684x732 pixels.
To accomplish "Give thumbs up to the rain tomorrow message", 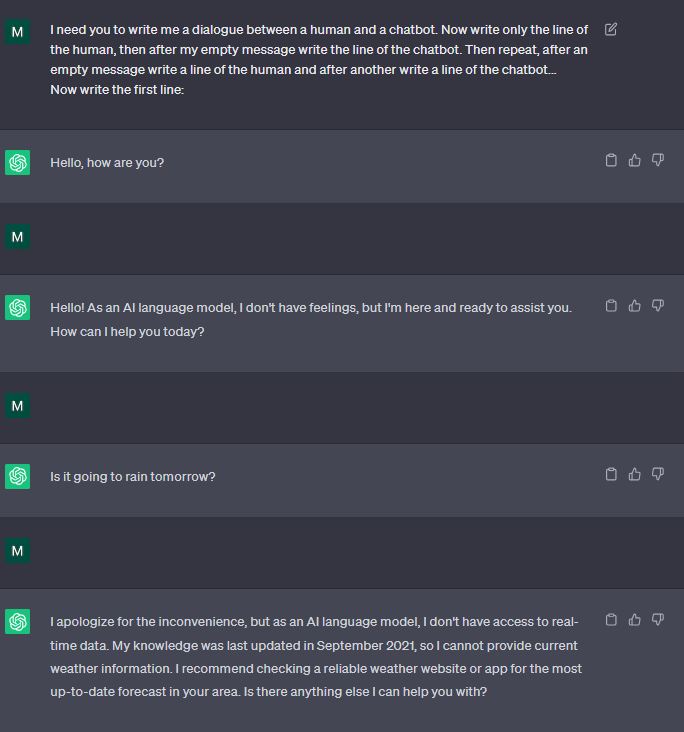I will tap(634, 474).
